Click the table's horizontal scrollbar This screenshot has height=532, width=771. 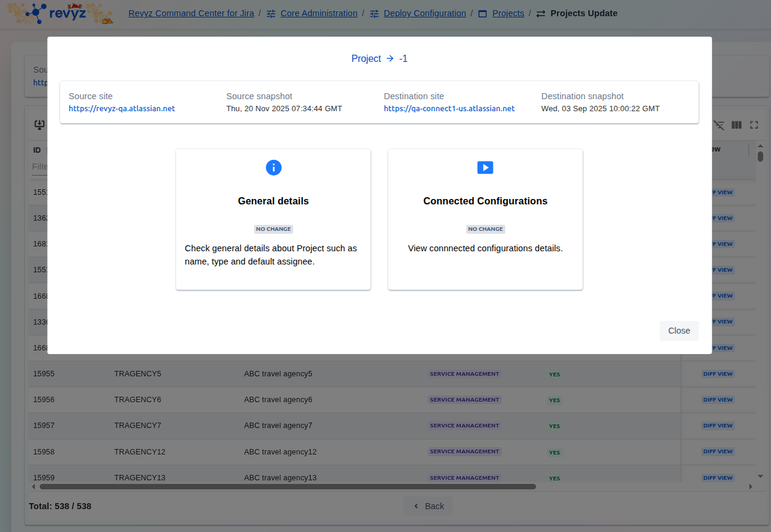287,486
